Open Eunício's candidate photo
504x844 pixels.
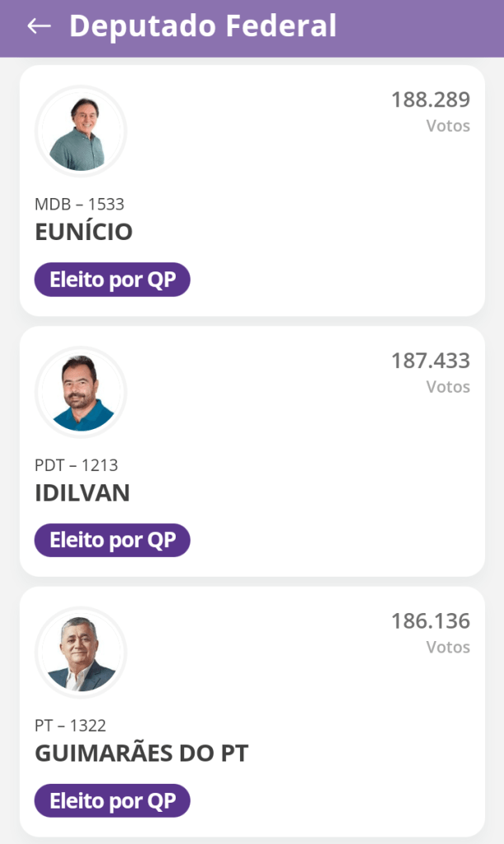80,131
